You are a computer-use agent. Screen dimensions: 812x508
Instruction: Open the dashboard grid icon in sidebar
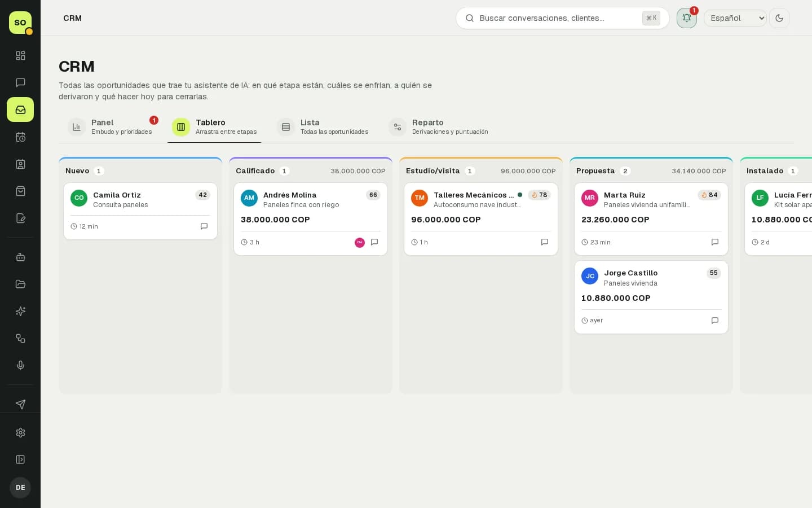(20, 55)
